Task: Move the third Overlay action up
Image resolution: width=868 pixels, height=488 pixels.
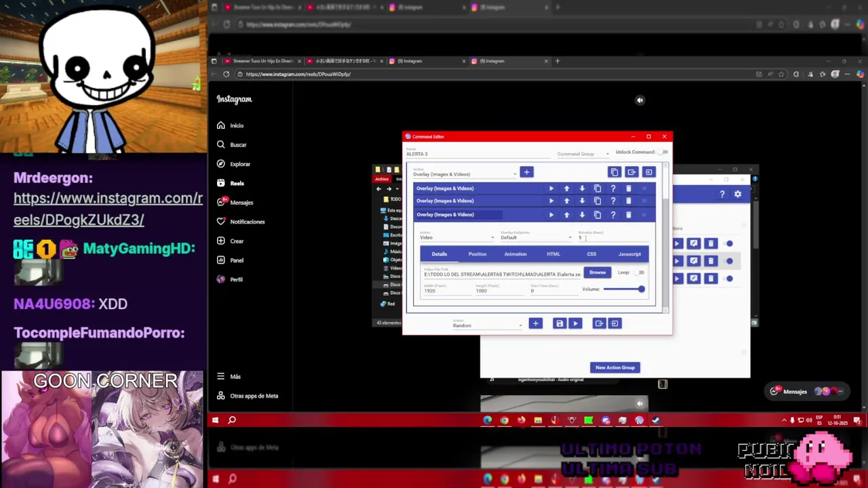Action: pos(567,215)
